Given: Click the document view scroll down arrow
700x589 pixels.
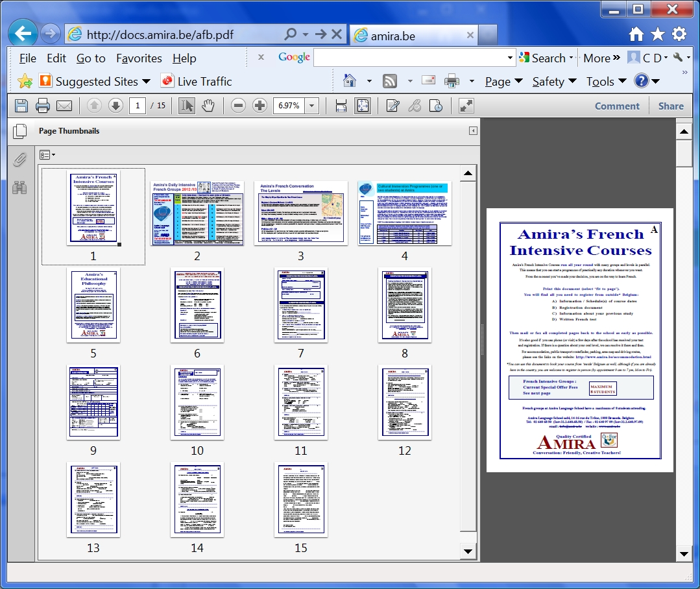Looking at the screenshot, I should pos(684,554).
